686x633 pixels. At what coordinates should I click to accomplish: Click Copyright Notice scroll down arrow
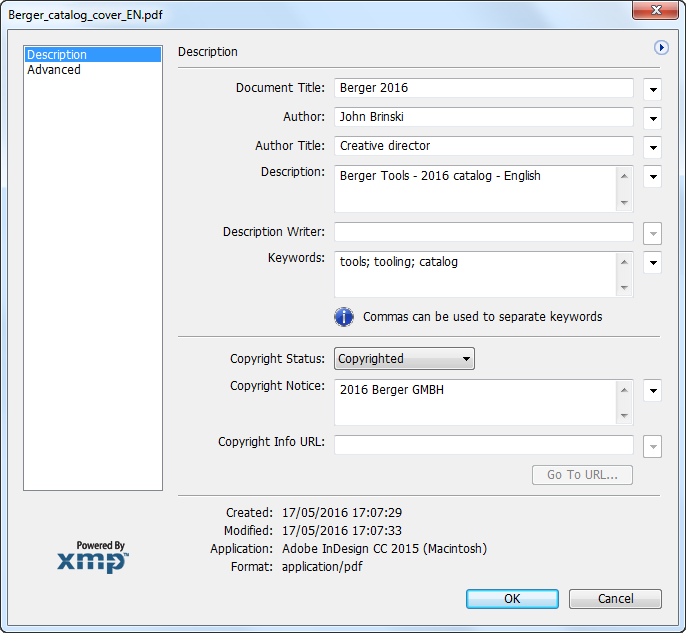(624, 416)
